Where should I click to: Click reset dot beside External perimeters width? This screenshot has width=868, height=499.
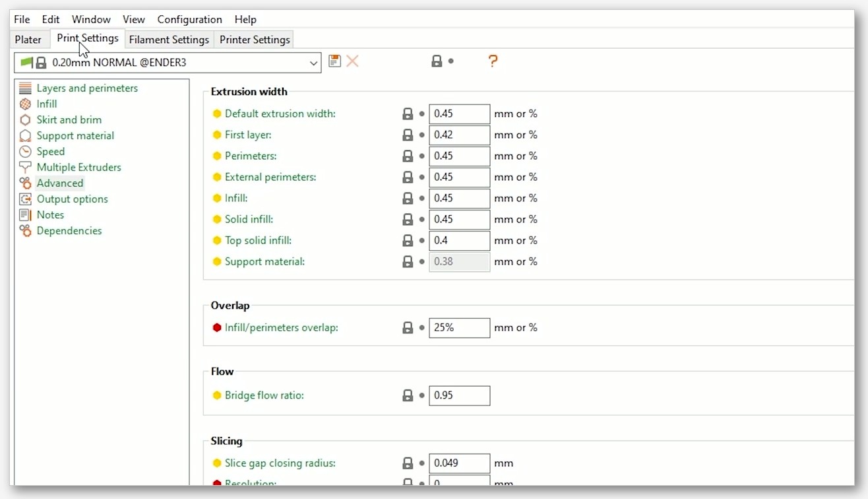tap(422, 178)
